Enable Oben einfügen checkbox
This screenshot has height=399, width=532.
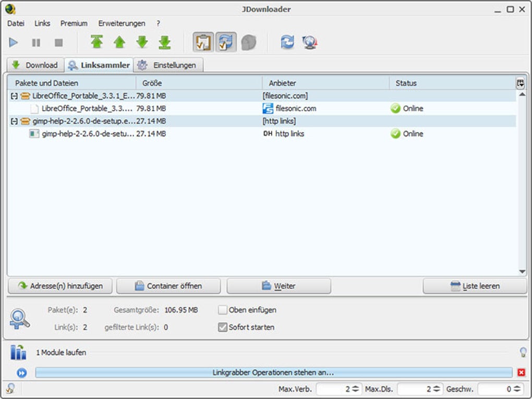(223, 310)
